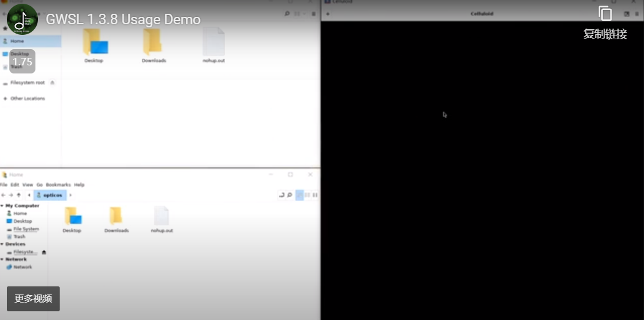Viewport: 644px width, 320px height.
Task: Open the View menu in lower file manager
Action: point(27,185)
